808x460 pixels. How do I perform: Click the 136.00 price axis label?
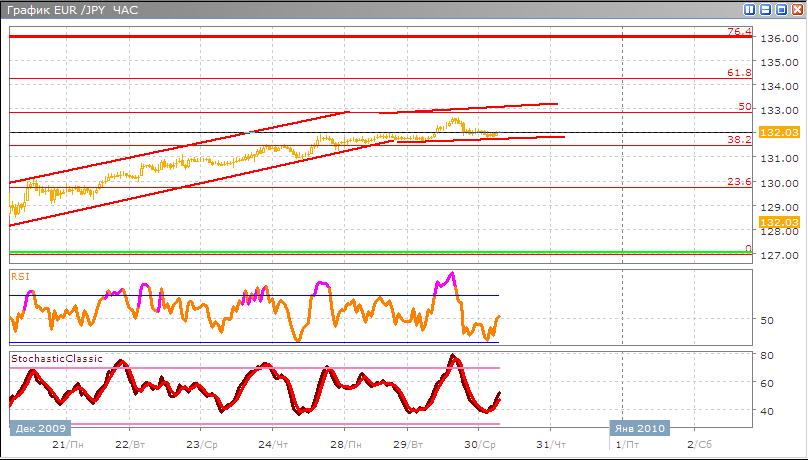[x=778, y=39]
